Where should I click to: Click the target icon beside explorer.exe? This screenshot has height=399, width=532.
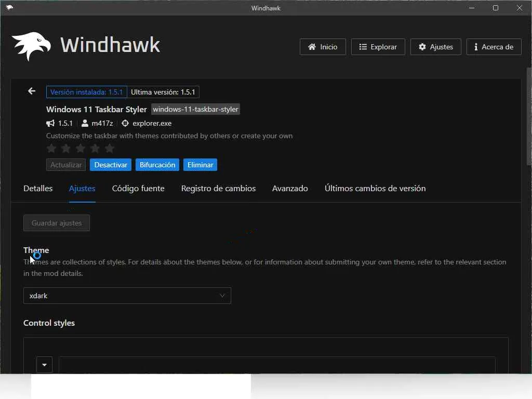[125, 123]
